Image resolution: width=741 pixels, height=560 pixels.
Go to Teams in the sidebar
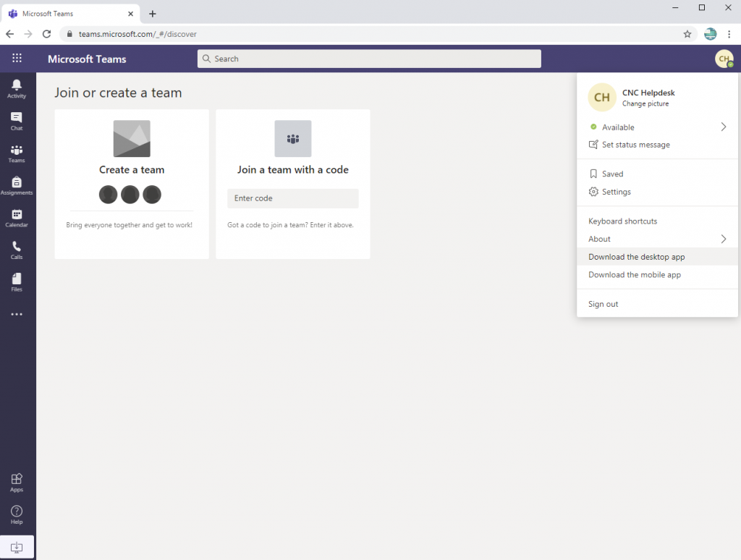[x=17, y=153]
